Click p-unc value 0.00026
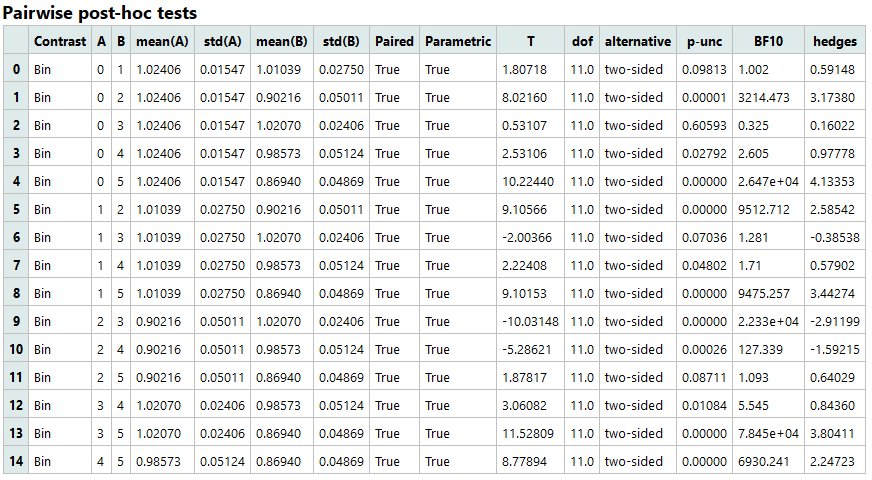Screen dimensions: 872x480 (704, 349)
